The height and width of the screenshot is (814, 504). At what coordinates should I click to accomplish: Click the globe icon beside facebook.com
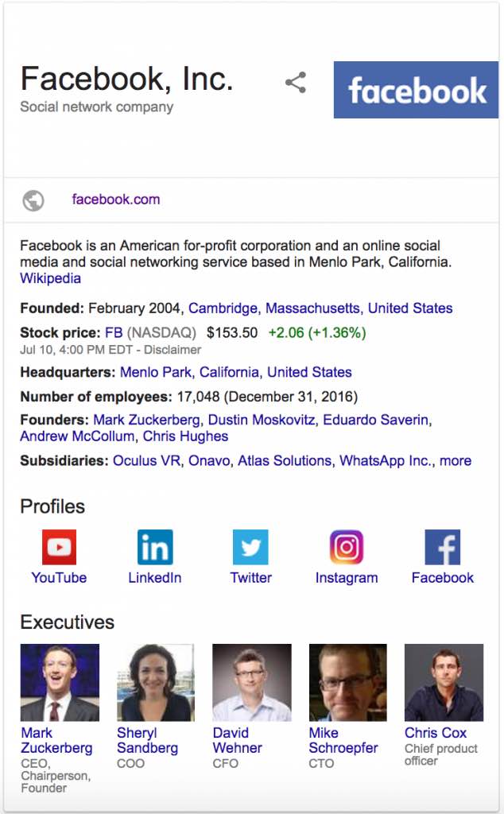click(33, 200)
